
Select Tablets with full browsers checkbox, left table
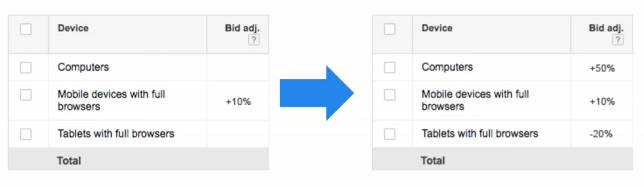(x=26, y=134)
